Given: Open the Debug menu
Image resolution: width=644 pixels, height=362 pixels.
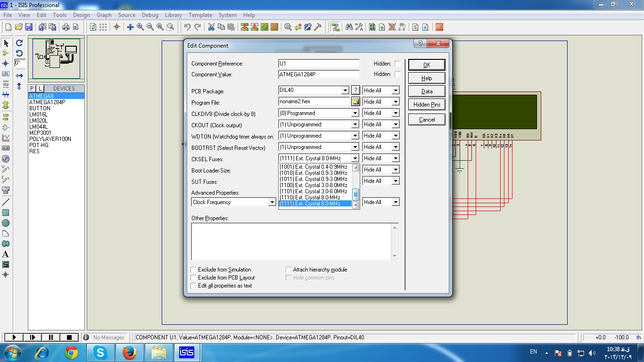Looking at the screenshot, I should point(150,15).
